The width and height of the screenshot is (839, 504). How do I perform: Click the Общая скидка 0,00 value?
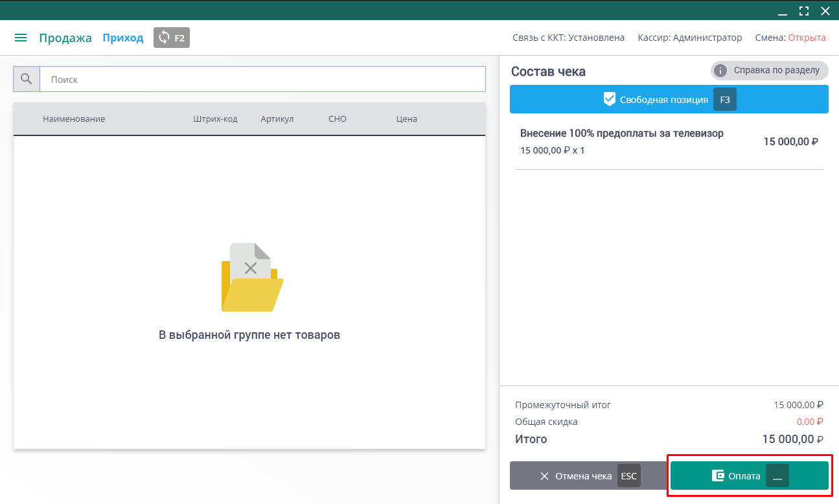[x=810, y=422]
